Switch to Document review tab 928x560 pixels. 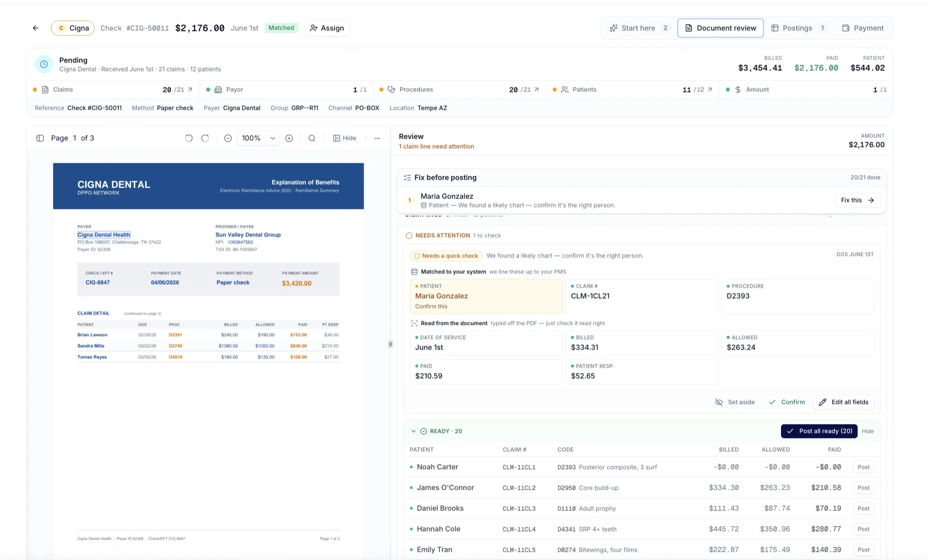721,28
